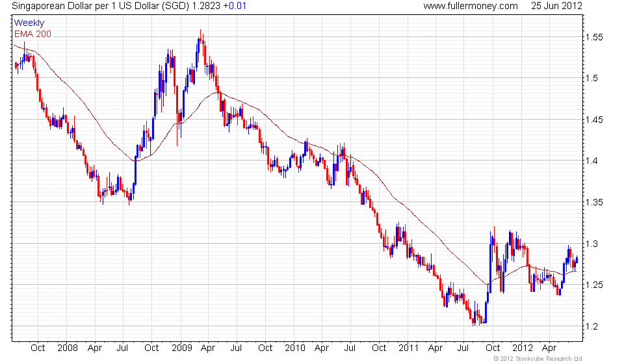The image size is (637, 364).
Task: Click the 2009 year label on time axis
Action: pyautogui.click(x=181, y=348)
